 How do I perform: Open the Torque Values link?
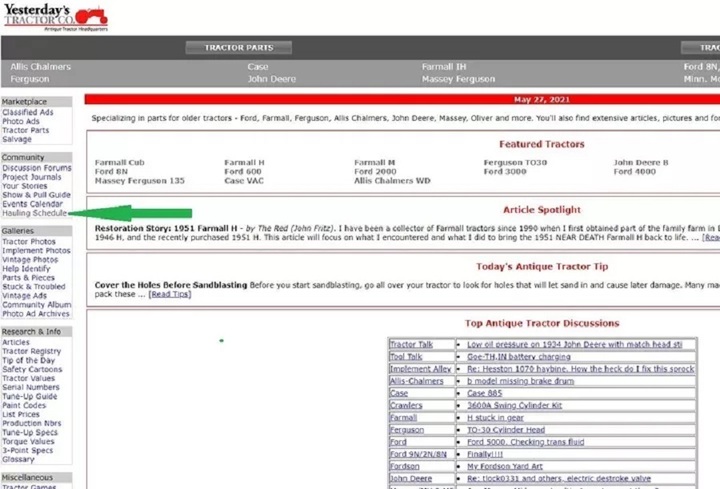(x=28, y=441)
